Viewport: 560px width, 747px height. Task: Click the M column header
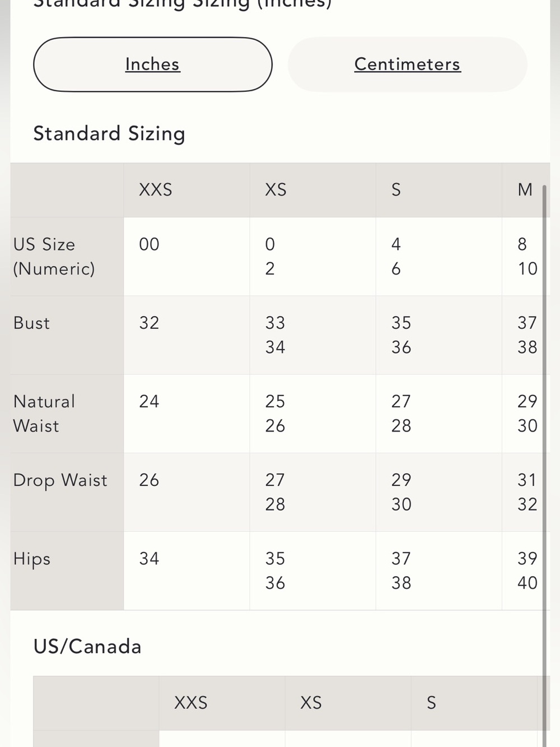525,190
